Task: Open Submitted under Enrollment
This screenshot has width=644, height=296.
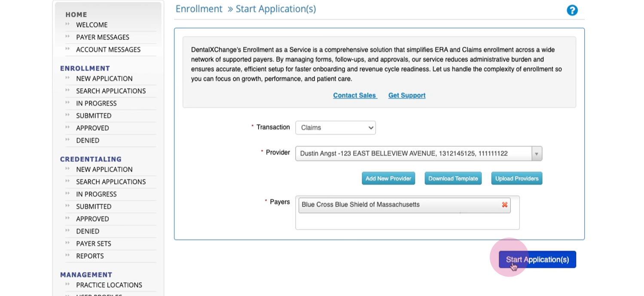Action: [x=94, y=116]
